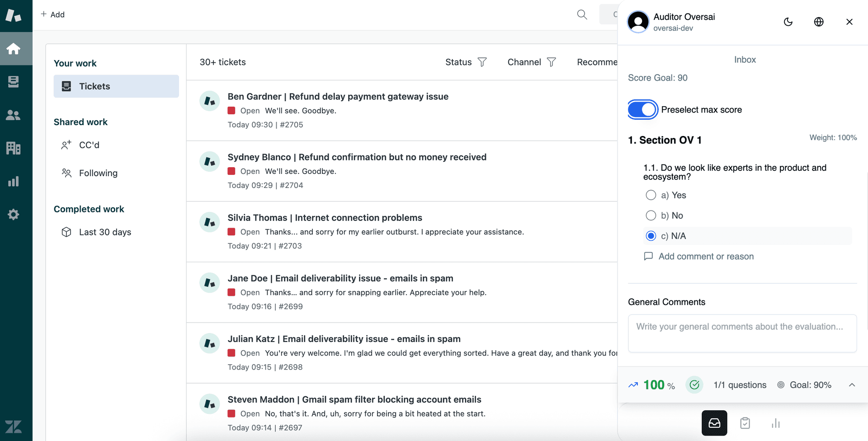The height and width of the screenshot is (441, 868).
Task: Open the Following view under Shared work
Action: (98, 173)
